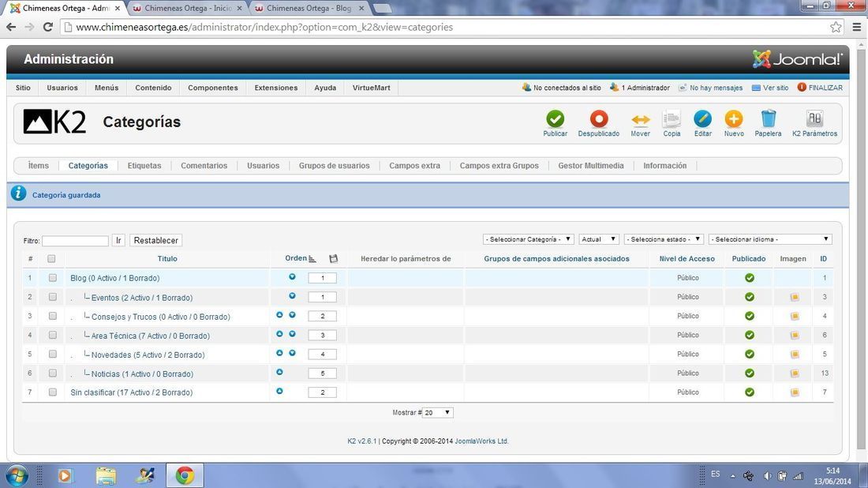Click the Papelera trash icon

[769, 119]
